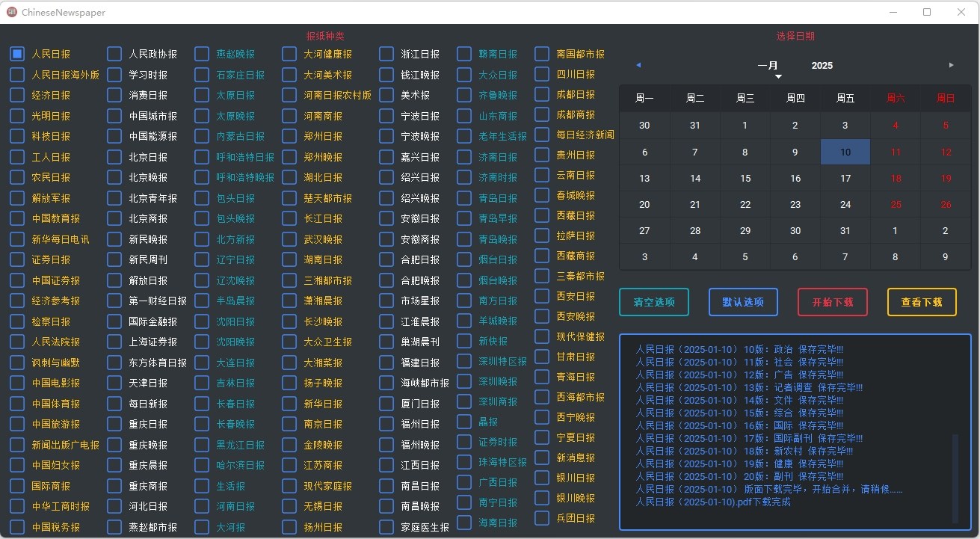Click the year 2025 field
This screenshot has height=539, width=980.
[x=822, y=66]
